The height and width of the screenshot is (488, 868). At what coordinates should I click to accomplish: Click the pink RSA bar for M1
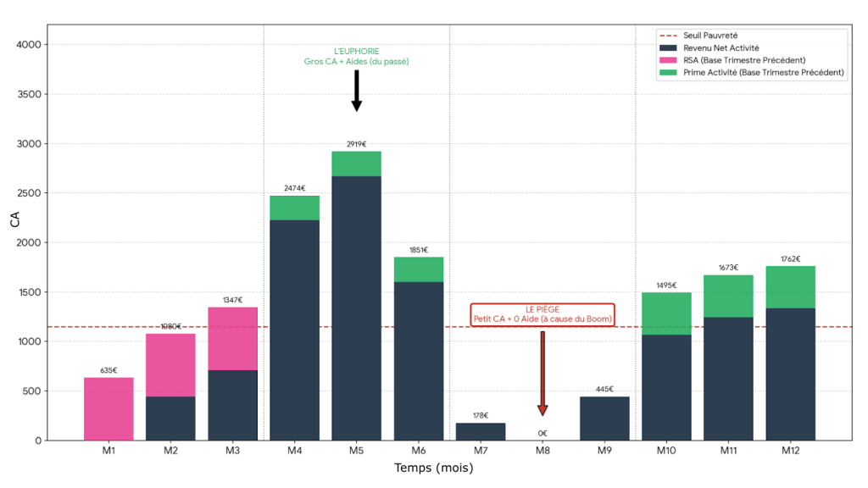108,409
